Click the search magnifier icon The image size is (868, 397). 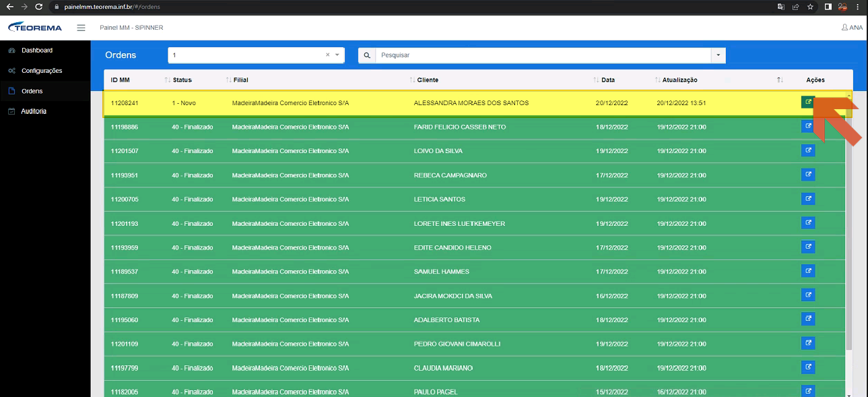click(367, 55)
